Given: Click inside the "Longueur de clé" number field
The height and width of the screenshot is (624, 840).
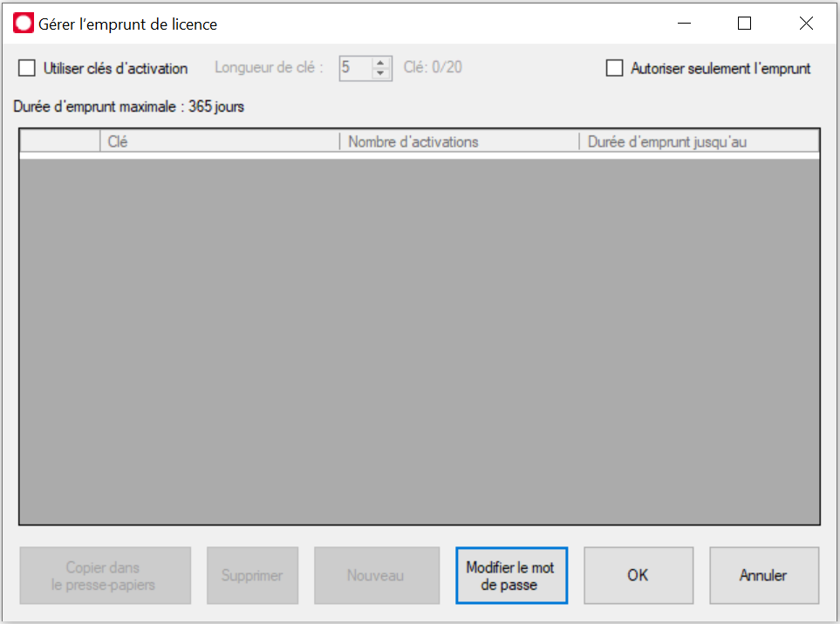Looking at the screenshot, I should (355, 68).
